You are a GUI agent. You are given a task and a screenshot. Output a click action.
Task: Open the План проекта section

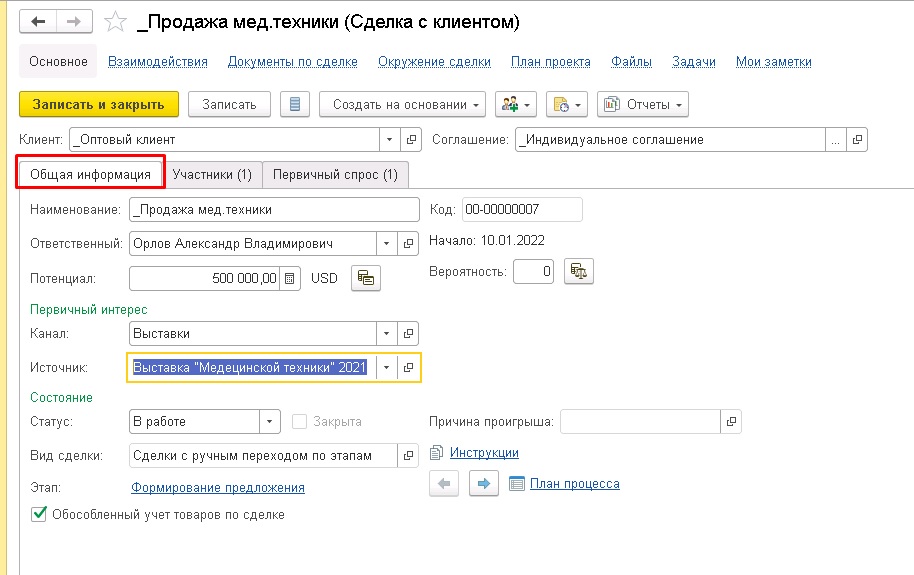[551, 62]
